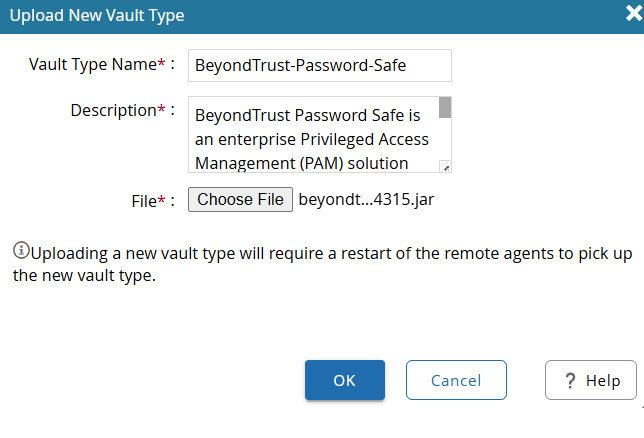Click the question mark icon in Help
This screenshot has height=438, width=644.
[570, 381]
